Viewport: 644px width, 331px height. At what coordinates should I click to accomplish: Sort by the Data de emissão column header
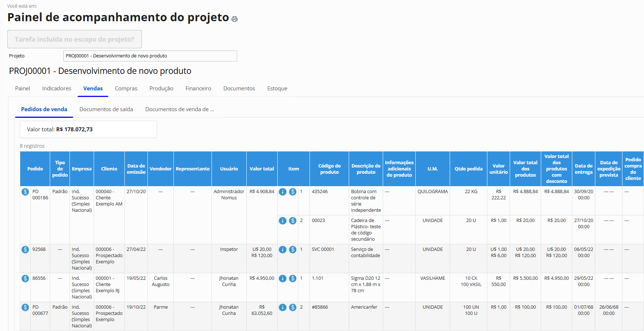click(x=136, y=169)
